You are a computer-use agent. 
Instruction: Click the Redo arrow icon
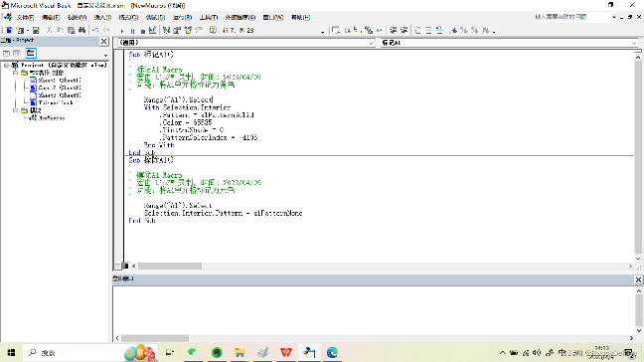tap(106, 30)
